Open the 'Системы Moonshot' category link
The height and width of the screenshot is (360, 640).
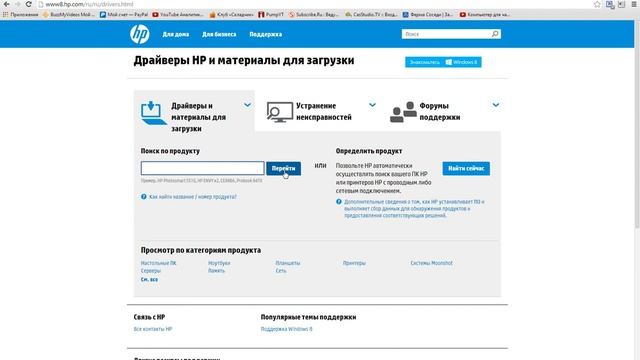[x=431, y=263]
